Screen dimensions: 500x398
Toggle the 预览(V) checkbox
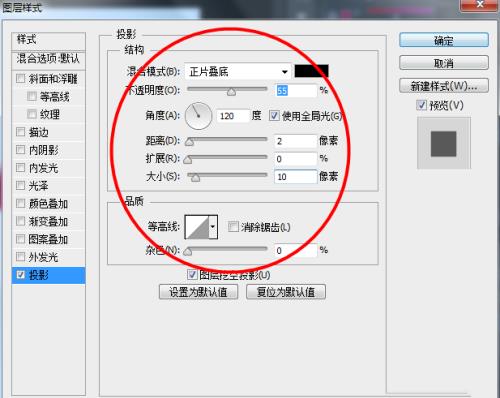(421, 105)
